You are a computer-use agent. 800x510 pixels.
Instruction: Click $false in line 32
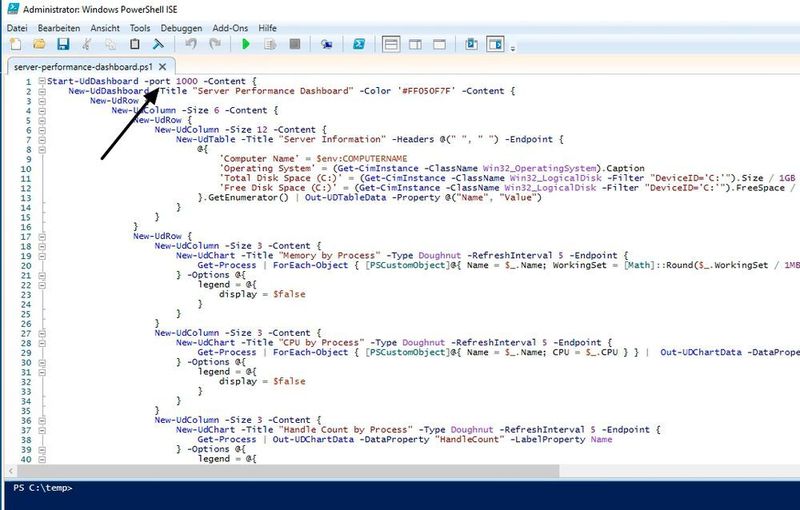pyautogui.click(x=289, y=381)
